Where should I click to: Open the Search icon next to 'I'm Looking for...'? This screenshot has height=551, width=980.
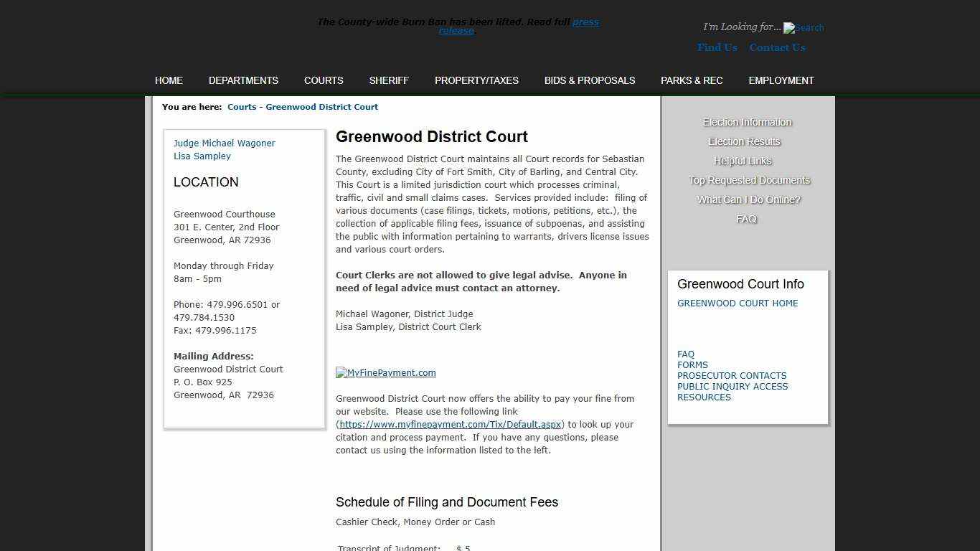[x=804, y=28]
